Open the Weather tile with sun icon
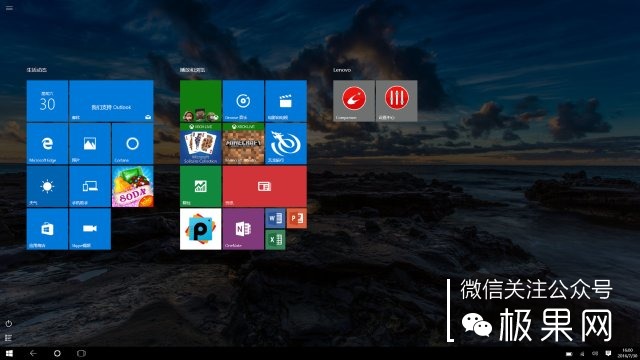 [x=47, y=187]
